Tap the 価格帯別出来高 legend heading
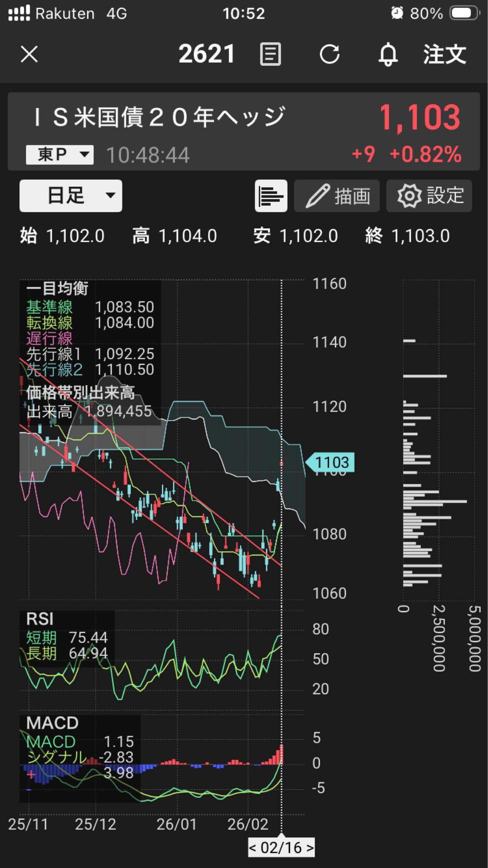This screenshot has width=488, height=868. pos(80,392)
